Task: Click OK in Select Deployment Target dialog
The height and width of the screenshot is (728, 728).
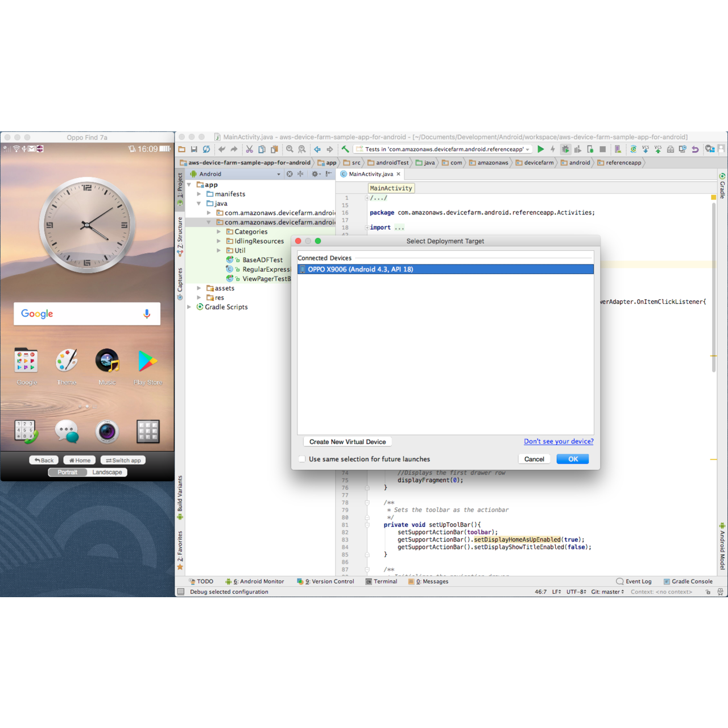Action: 573,459
